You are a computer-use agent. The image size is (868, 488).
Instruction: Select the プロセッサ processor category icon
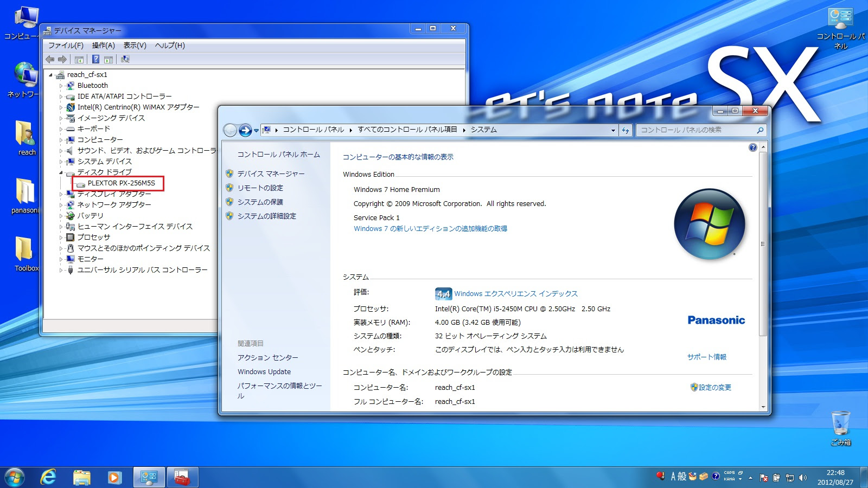[x=70, y=237]
